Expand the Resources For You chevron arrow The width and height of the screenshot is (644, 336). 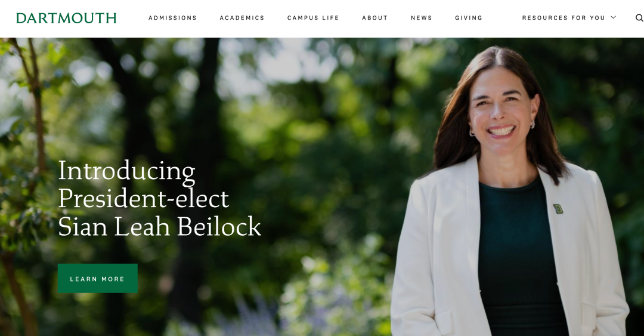pos(613,17)
